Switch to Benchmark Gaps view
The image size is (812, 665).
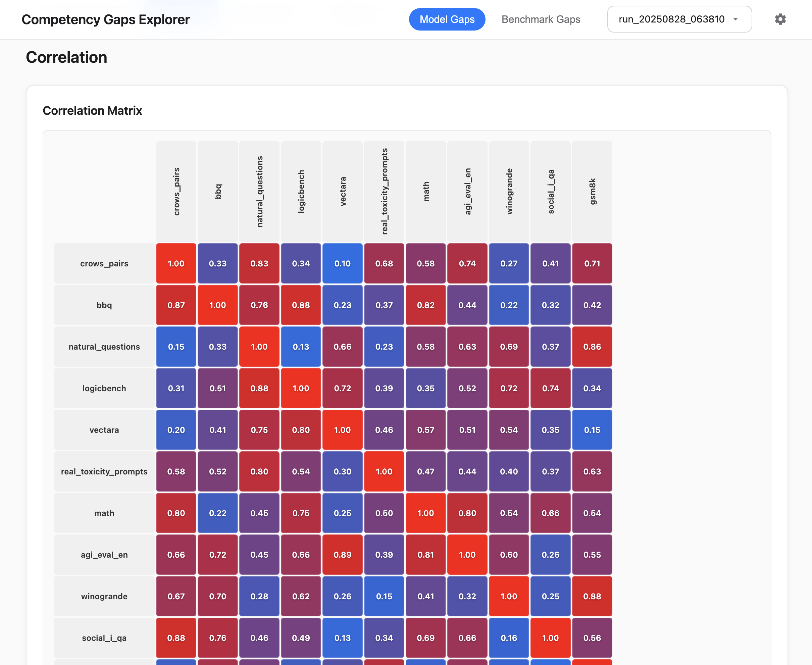pos(541,19)
